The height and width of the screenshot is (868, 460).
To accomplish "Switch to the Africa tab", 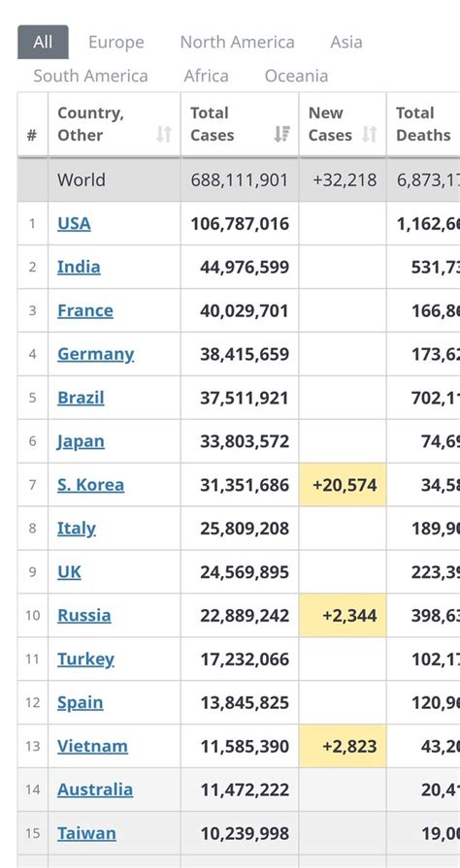I will tap(206, 76).
